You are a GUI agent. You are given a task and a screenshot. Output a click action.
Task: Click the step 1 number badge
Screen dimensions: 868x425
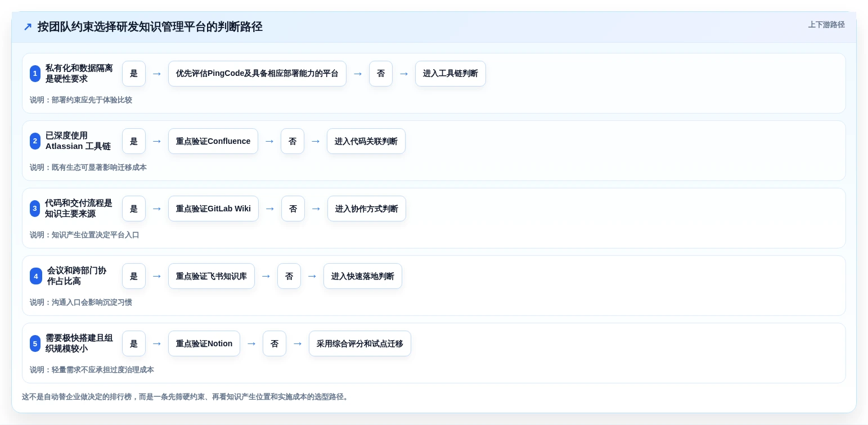pos(35,74)
